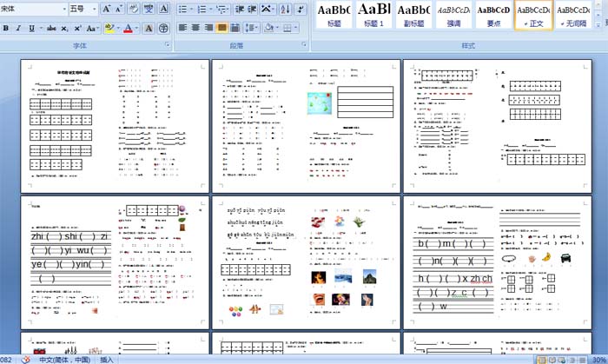Apply Character Border formatting
Viewport: 608px width, 364px height.
164,9
